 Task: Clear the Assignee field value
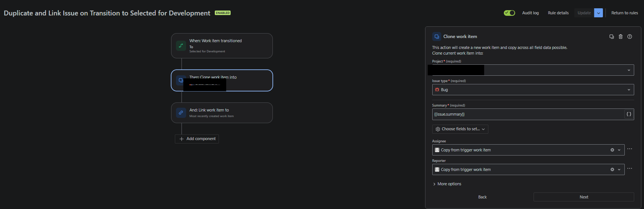(x=612, y=150)
